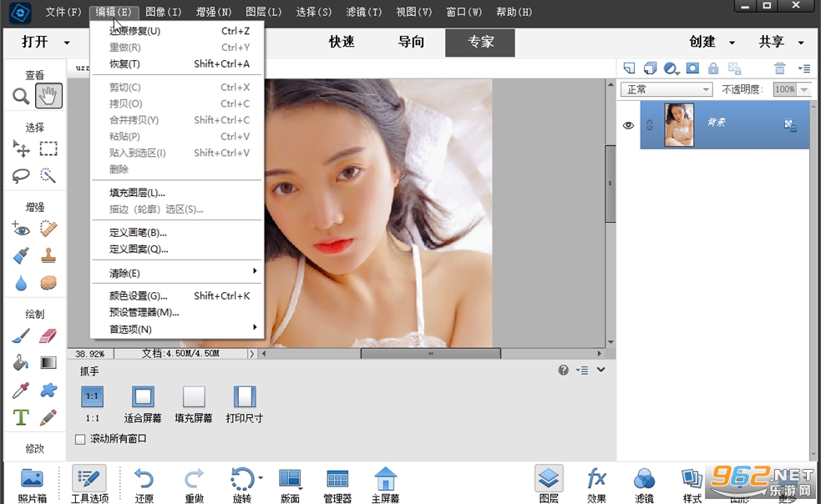Select the Hand tool
This screenshot has height=504, width=821.
[x=48, y=96]
